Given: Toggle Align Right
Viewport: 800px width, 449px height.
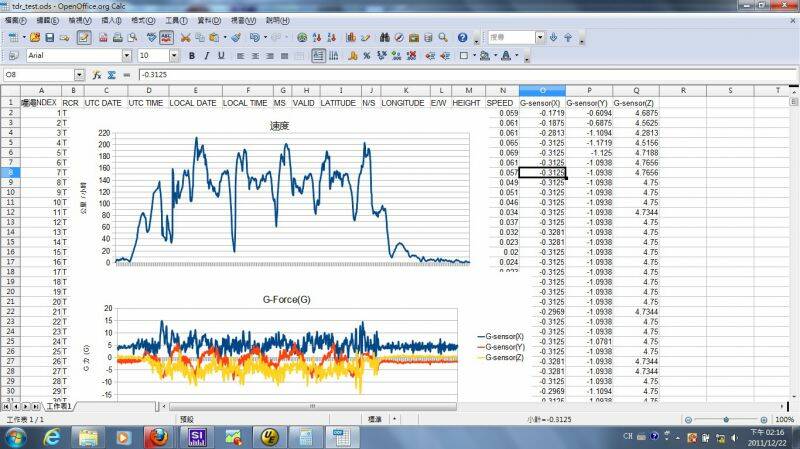Looking at the screenshot, I should 269,56.
